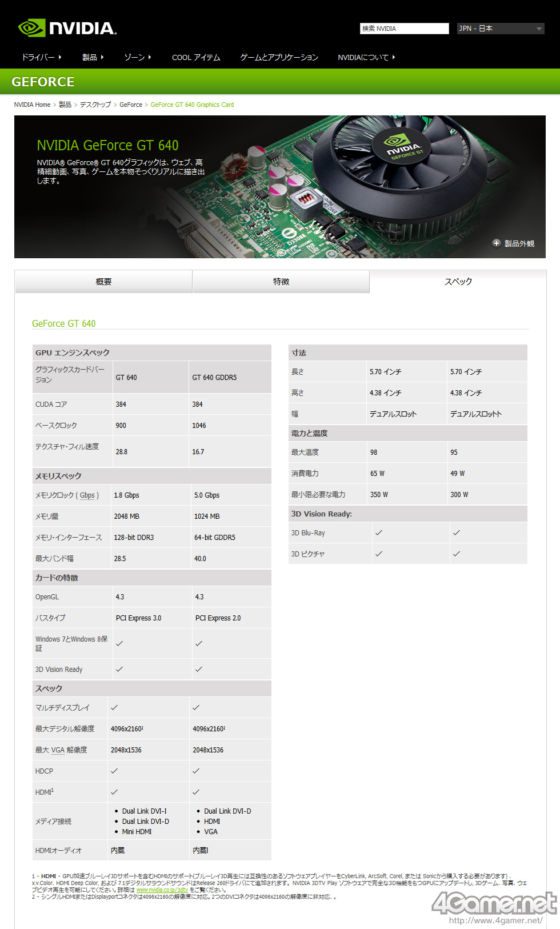Open the NVIDIAについて menu
This screenshot has width=560, height=929.
click(366, 57)
